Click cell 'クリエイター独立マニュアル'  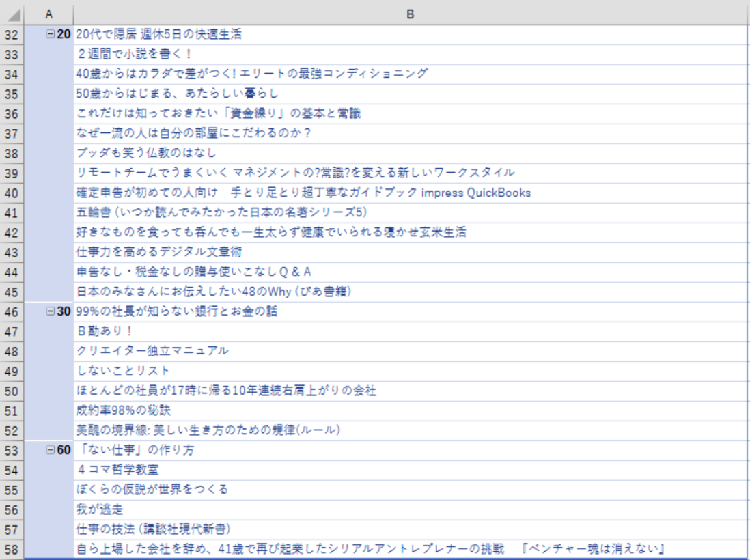410,352
